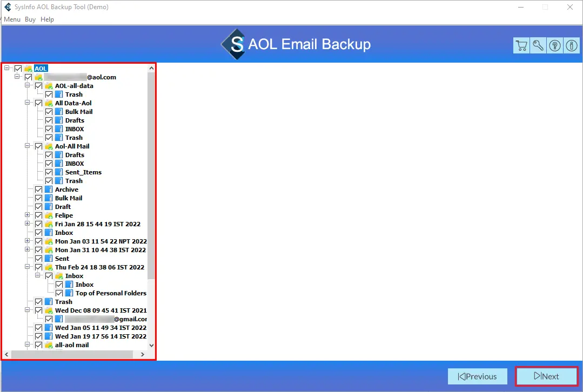This screenshot has width=583, height=392.
Task: Click the Draft mailbox icon
Action: (49, 207)
